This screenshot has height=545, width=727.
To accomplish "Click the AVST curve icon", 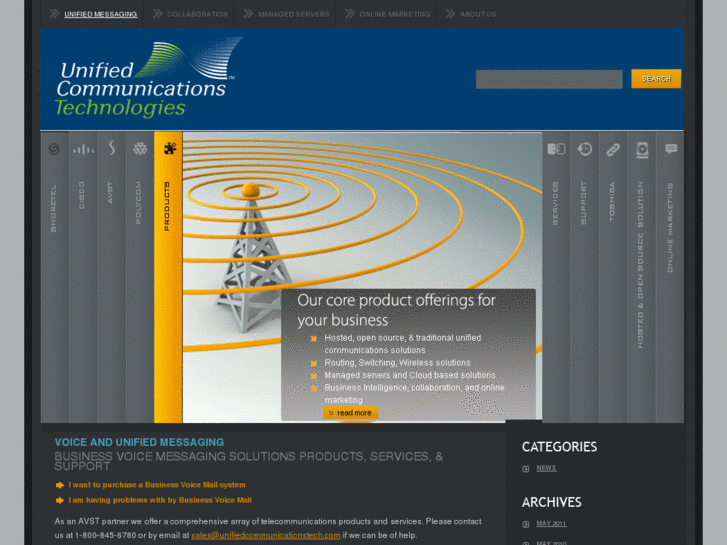I will coord(111,148).
